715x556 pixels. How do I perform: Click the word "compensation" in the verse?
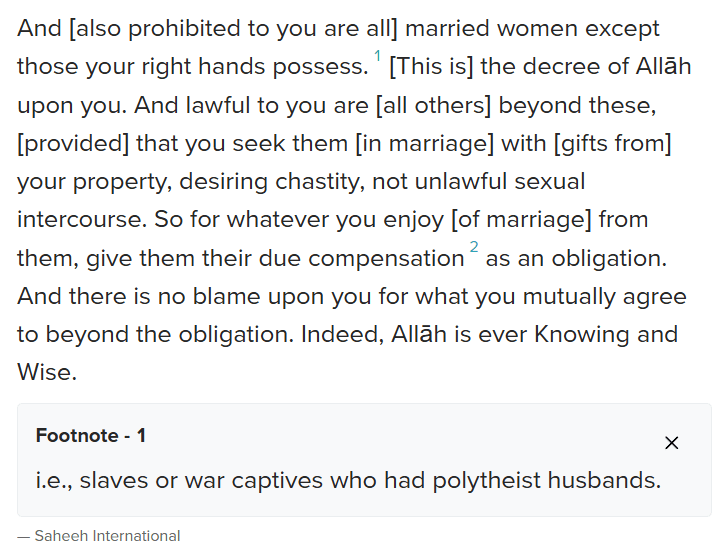point(386,258)
